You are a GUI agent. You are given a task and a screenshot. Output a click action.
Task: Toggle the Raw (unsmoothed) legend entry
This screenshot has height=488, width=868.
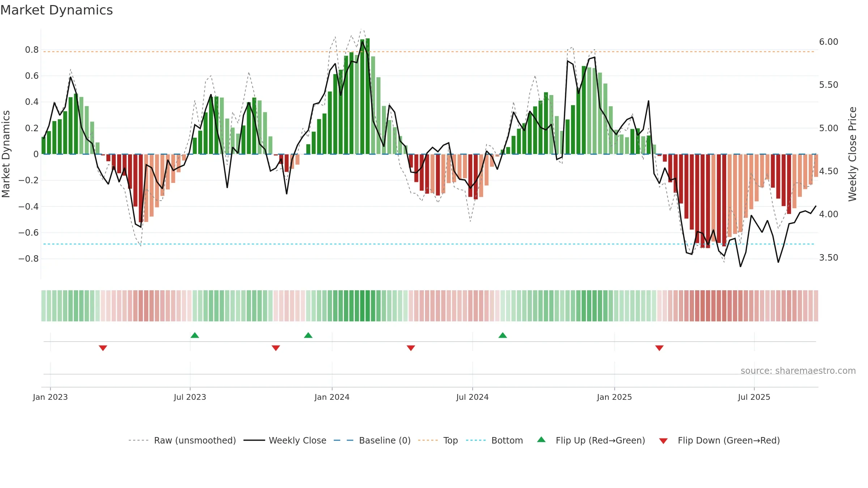pos(182,440)
